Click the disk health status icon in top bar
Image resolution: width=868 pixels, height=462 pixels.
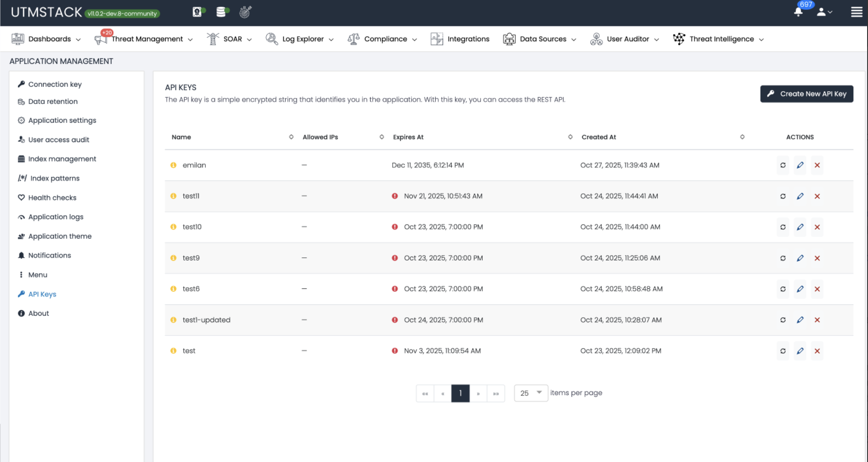[x=198, y=12]
